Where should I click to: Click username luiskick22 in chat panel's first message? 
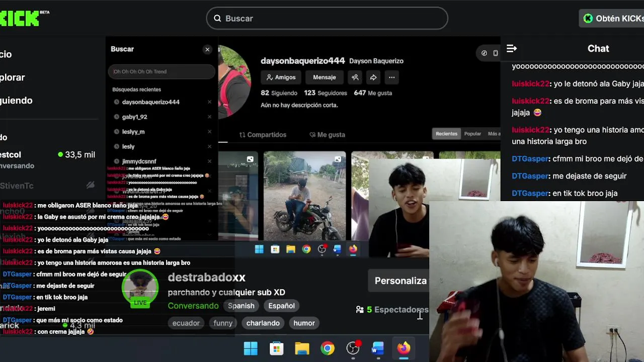530,83
